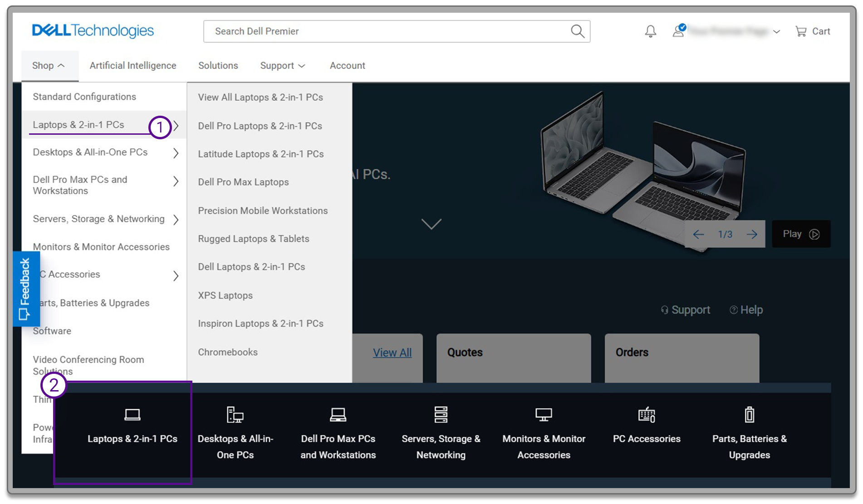Click View All Laptops & 2-in-1 PCs
Viewport: 863px width, 504px height.
pyautogui.click(x=260, y=98)
